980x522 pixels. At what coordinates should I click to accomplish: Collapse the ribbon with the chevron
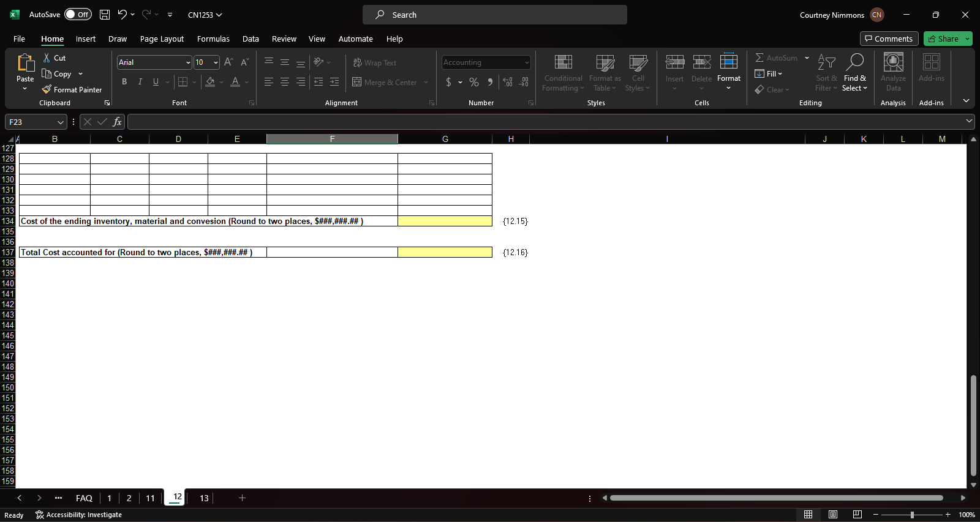click(x=966, y=100)
